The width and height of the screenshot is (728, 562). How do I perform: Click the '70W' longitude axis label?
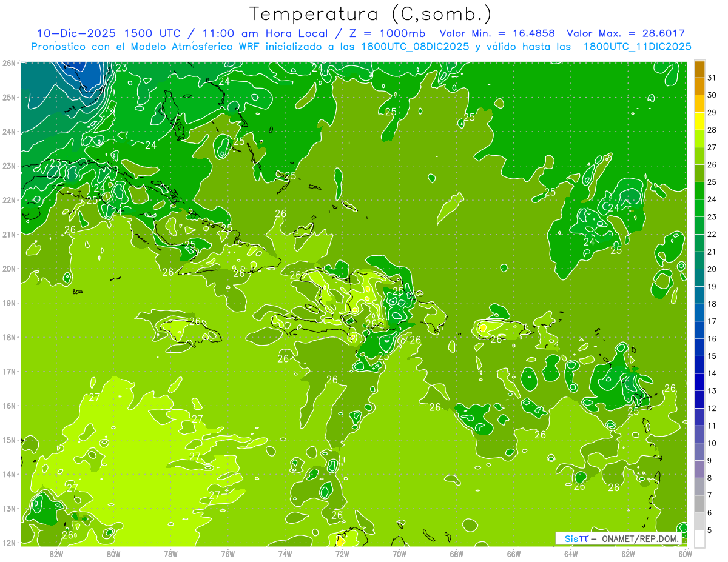point(399,554)
